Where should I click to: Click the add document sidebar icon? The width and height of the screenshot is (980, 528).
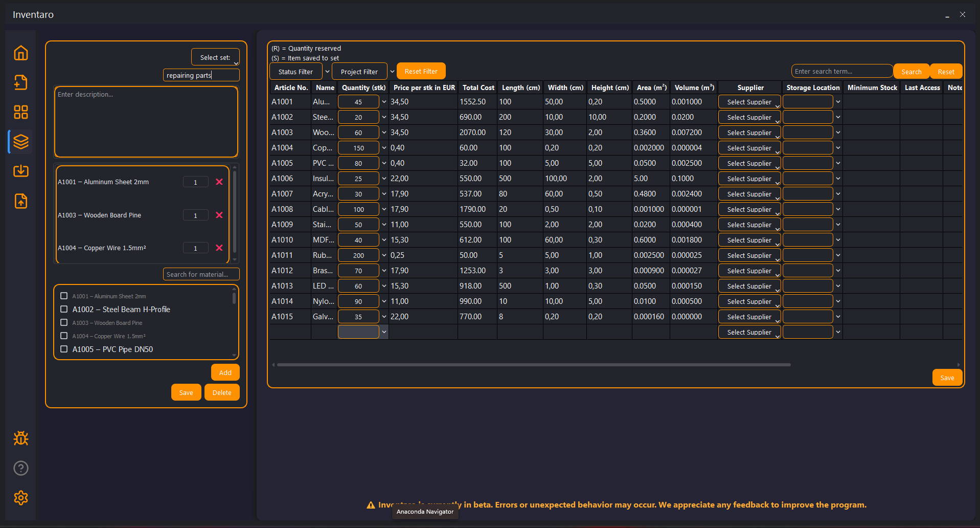[x=21, y=82]
